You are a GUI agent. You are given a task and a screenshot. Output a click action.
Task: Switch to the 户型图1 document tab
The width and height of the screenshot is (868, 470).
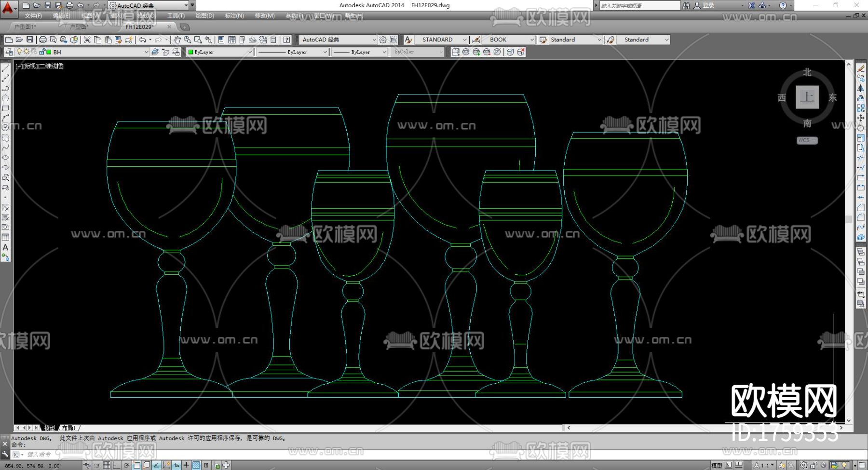pyautogui.click(x=25, y=27)
